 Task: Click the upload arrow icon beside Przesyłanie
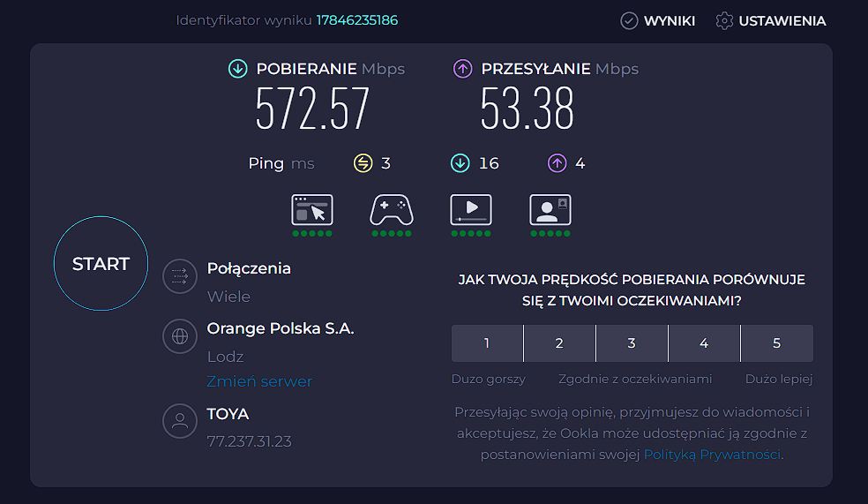coord(463,69)
